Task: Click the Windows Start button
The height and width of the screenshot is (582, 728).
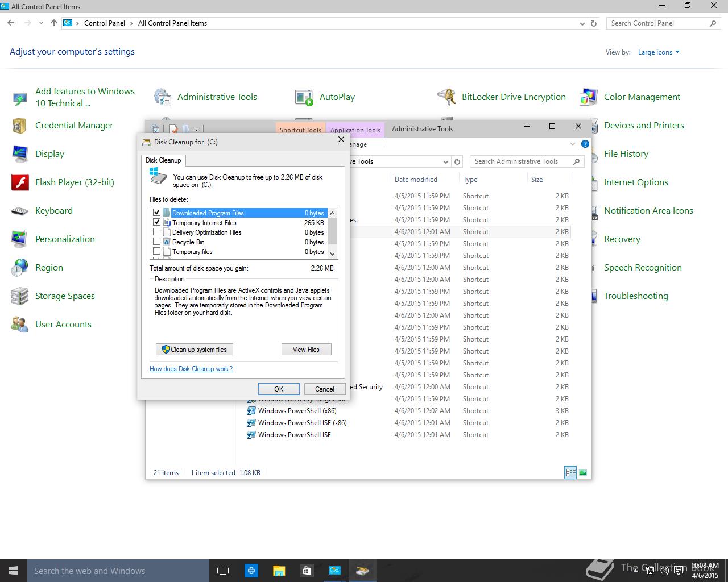Action: pos(14,571)
